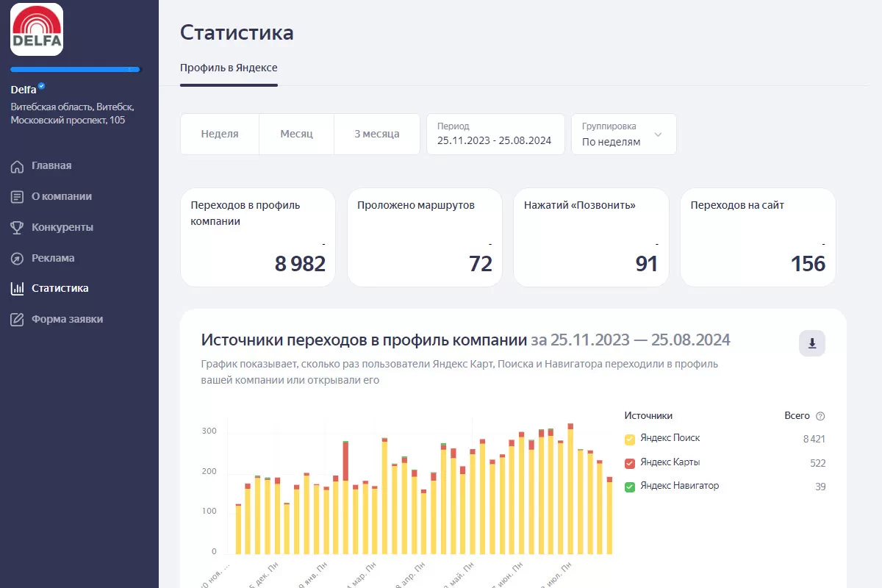Screen dimensions: 882x588
Task: Click the Delfa company name in sidebar
Action: tap(24, 90)
